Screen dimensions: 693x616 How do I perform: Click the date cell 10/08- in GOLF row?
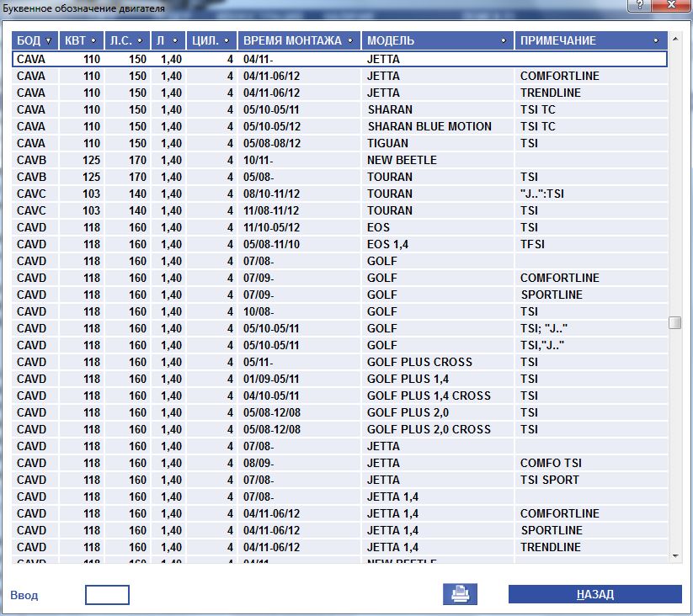[x=299, y=311]
